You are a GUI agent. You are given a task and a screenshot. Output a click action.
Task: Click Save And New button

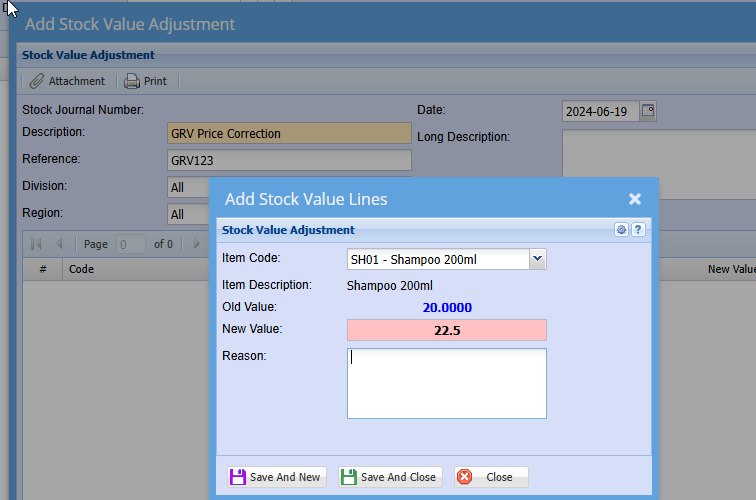[x=275, y=477]
